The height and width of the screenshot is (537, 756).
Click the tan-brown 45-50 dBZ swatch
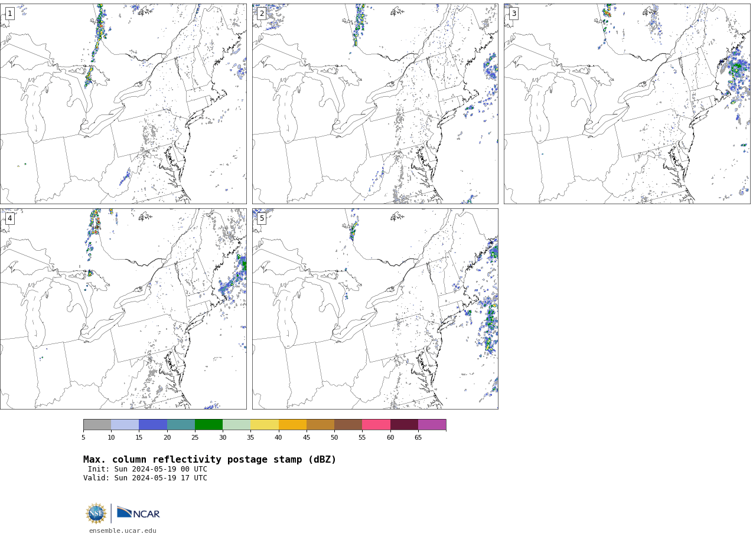pos(320,425)
